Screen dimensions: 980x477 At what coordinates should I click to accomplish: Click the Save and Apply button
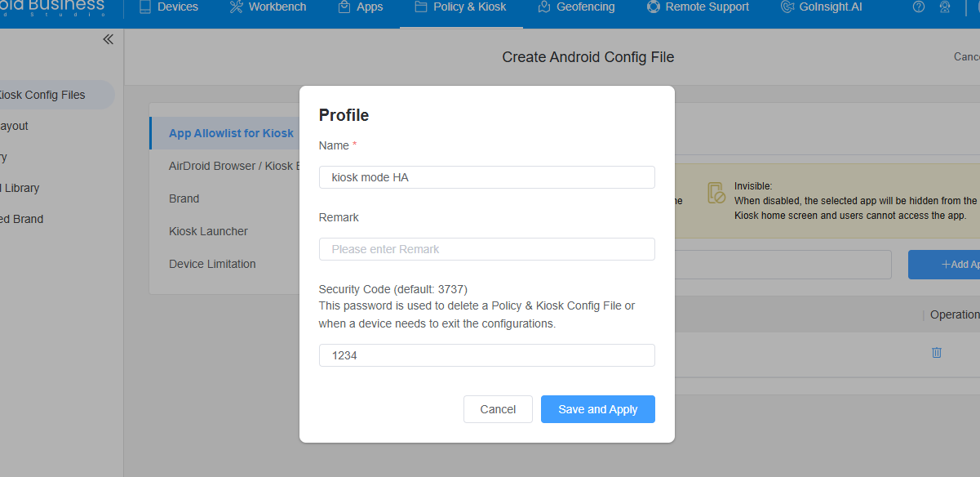click(597, 408)
